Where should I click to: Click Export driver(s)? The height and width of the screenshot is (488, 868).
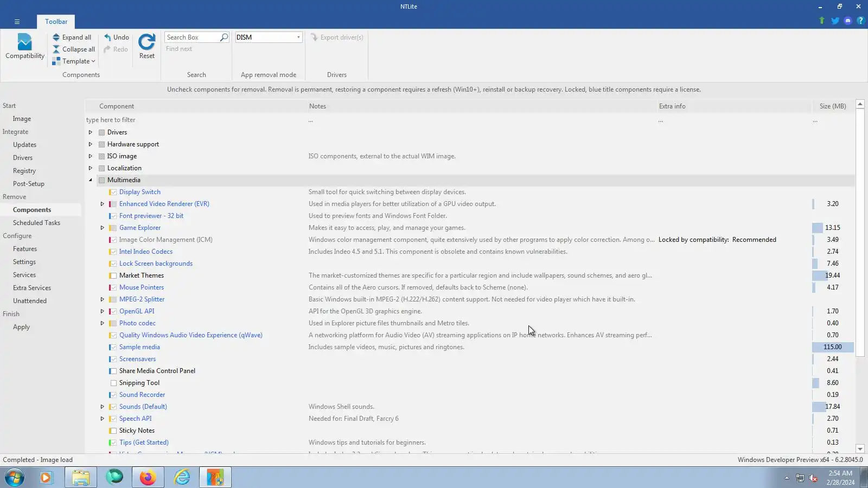point(337,37)
